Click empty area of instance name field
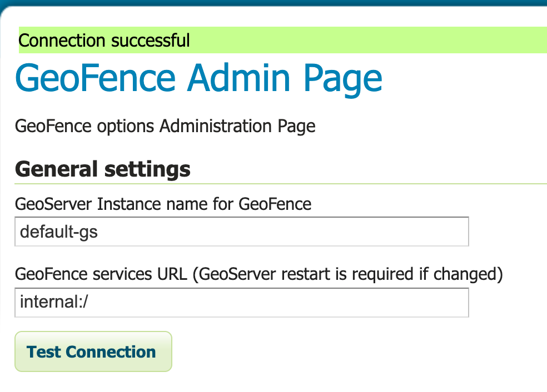The width and height of the screenshot is (547, 392). (x=282, y=232)
